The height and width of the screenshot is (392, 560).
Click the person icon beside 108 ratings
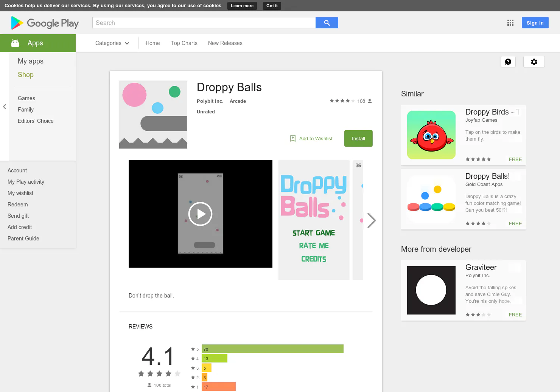tap(370, 101)
